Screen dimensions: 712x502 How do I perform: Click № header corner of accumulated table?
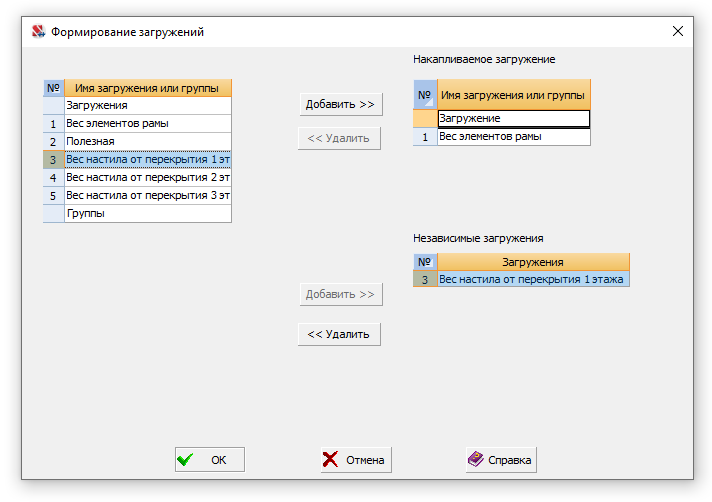[x=425, y=95]
